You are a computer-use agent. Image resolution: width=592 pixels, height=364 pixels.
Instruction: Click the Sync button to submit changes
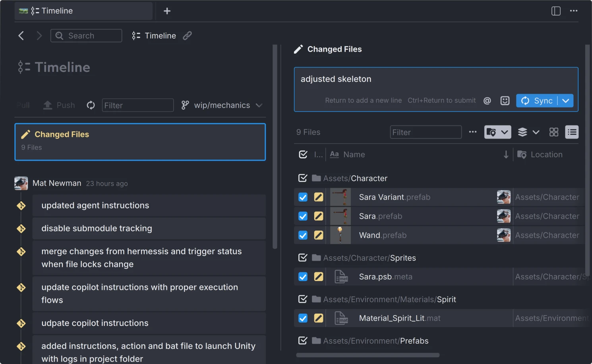tap(538, 100)
